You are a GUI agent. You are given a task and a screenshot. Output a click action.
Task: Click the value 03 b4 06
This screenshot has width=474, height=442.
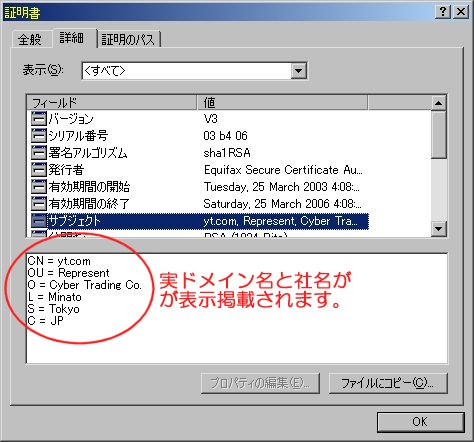point(225,136)
